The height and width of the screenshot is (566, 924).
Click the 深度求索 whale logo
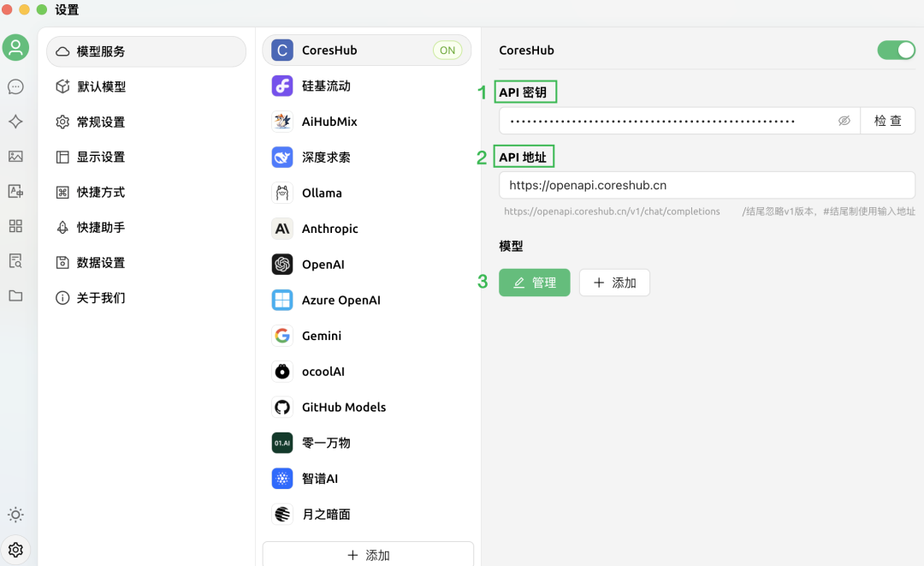point(282,158)
